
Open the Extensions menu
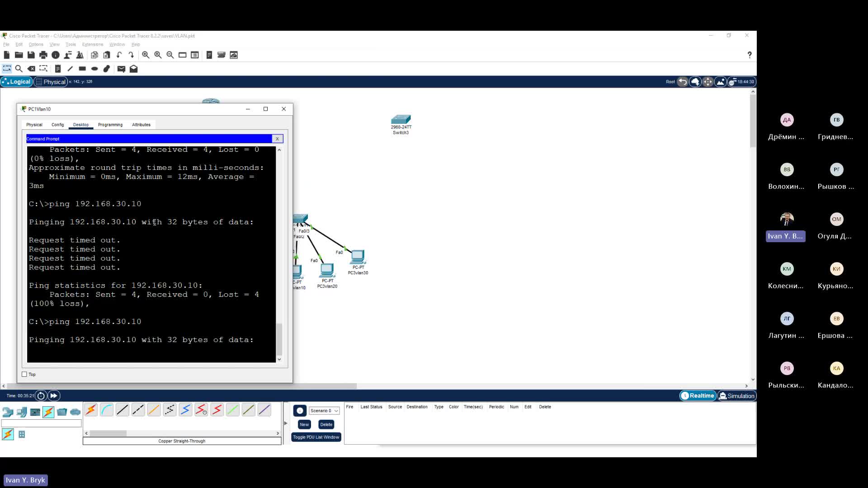93,44
